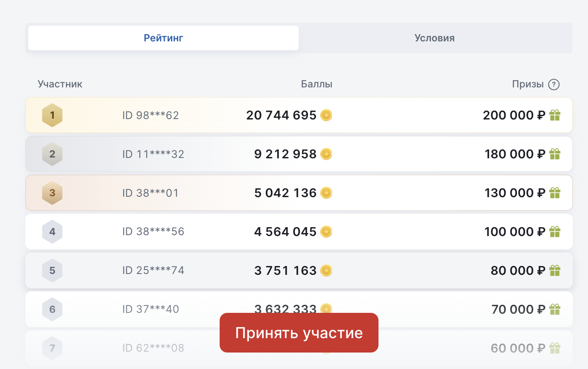Click the gift icon beside 200 000 ₽
This screenshot has width=588, height=369.
point(555,115)
